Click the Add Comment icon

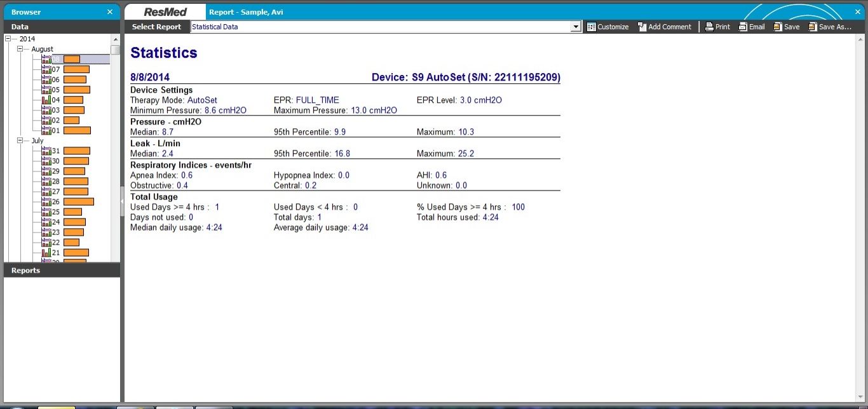[642, 27]
